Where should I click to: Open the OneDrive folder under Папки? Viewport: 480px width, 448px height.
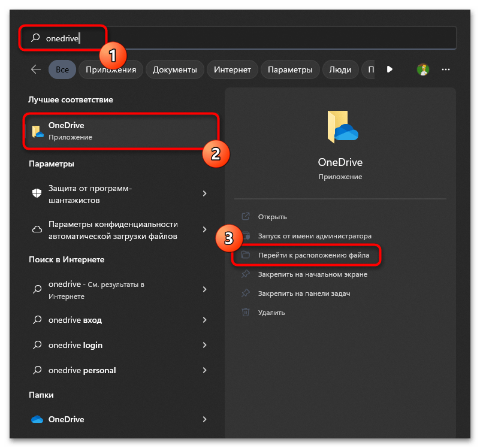[x=119, y=419]
